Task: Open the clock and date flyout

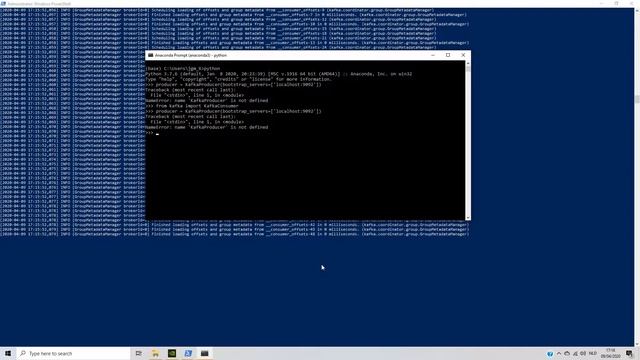Action: pos(611,353)
